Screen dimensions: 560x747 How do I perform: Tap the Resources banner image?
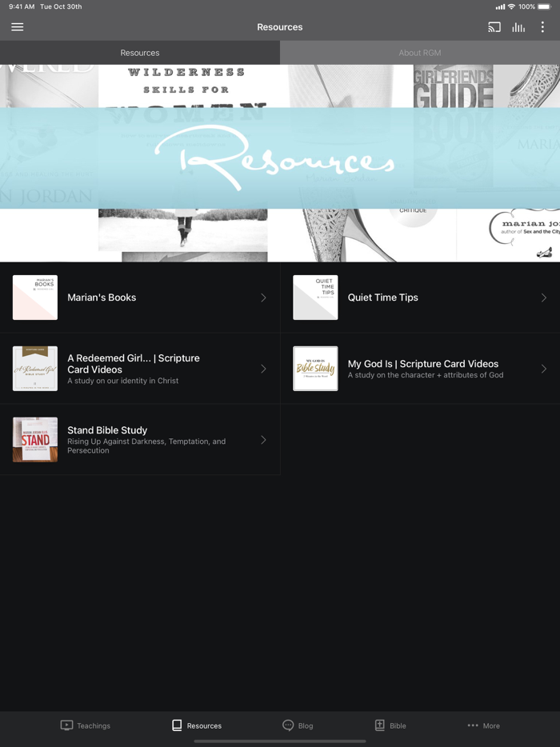tap(280, 163)
